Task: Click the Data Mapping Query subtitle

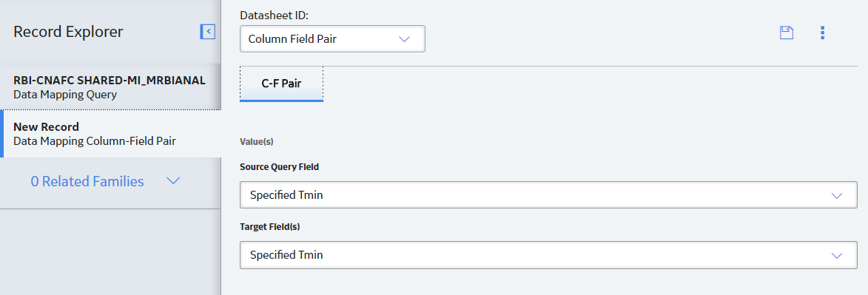Action: [x=65, y=95]
